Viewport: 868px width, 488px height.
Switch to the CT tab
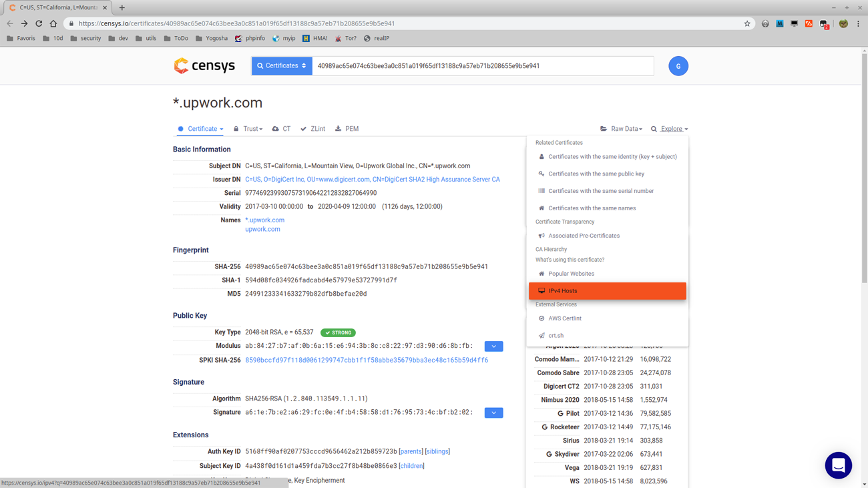pos(281,129)
